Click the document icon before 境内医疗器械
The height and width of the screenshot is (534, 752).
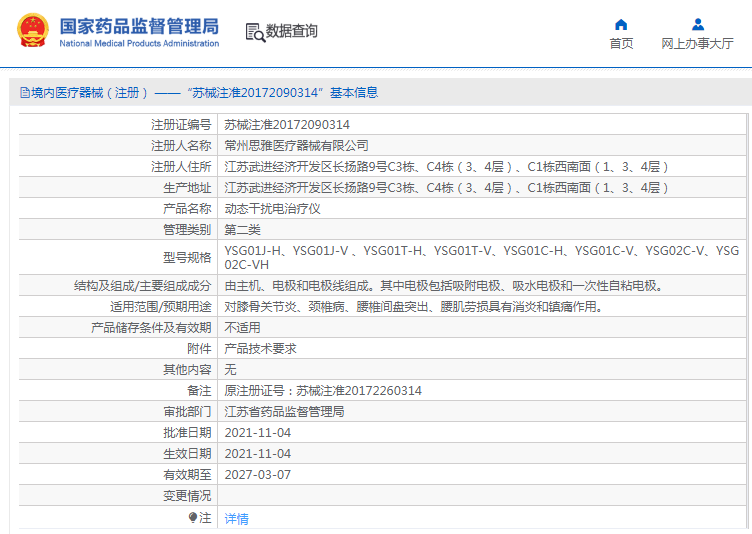(x=24, y=93)
